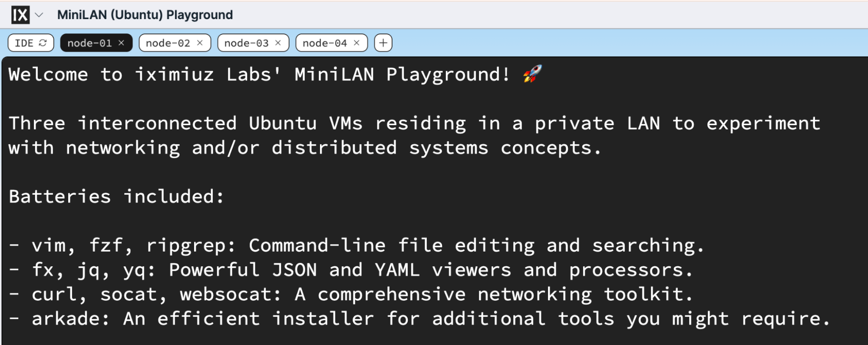Close the node-03 tab
This screenshot has width=868, height=345.
(278, 43)
